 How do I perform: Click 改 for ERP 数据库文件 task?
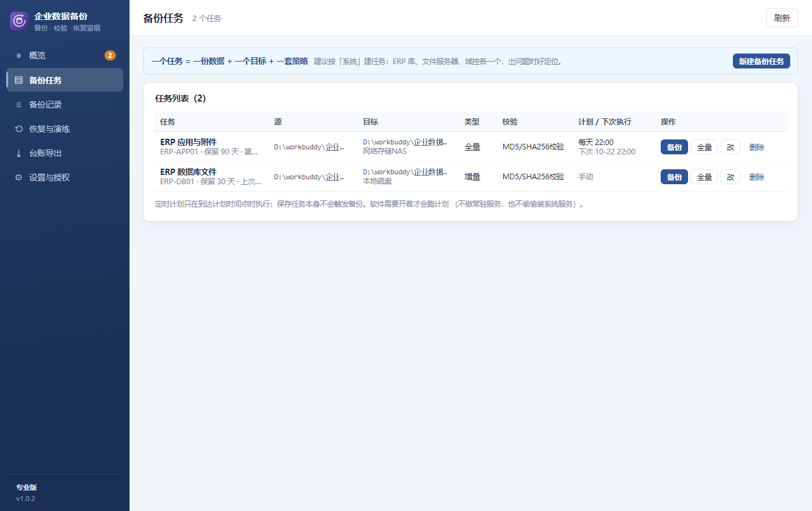pyautogui.click(x=730, y=177)
